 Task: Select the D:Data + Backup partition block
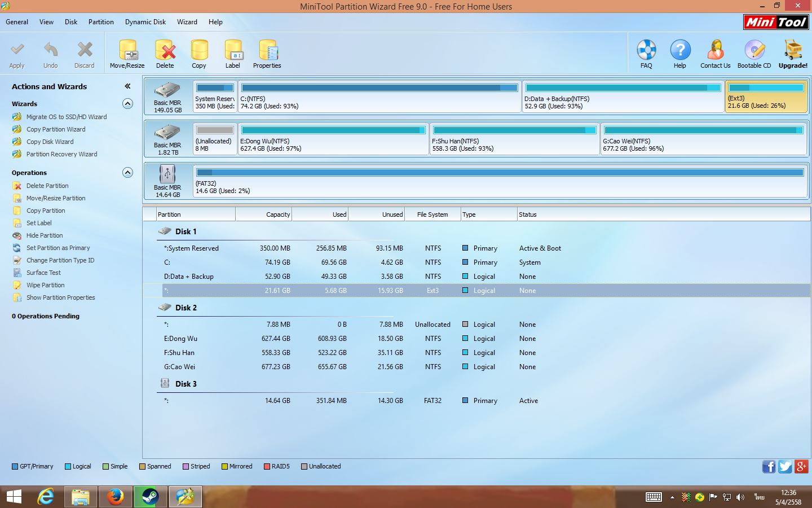(x=623, y=97)
